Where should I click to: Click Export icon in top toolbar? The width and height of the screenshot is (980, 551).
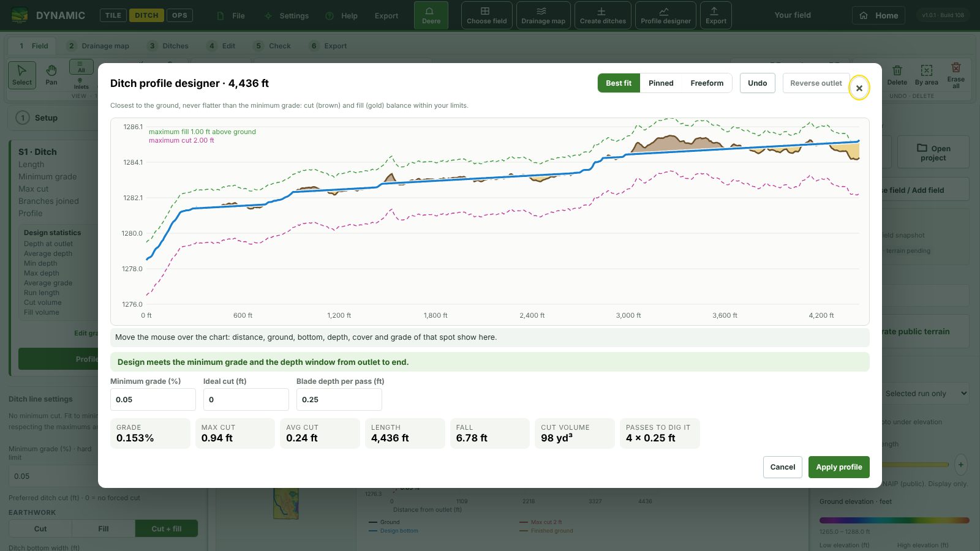tap(716, 15)
